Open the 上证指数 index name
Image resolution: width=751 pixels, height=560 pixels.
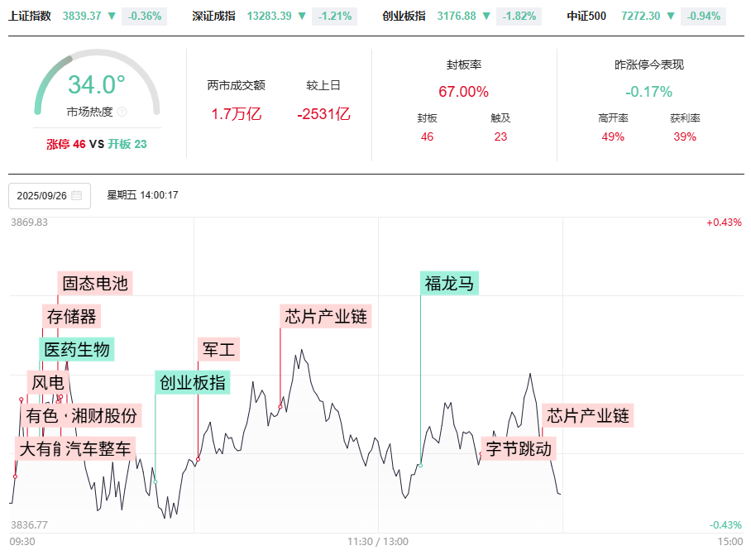pos(30,16)
